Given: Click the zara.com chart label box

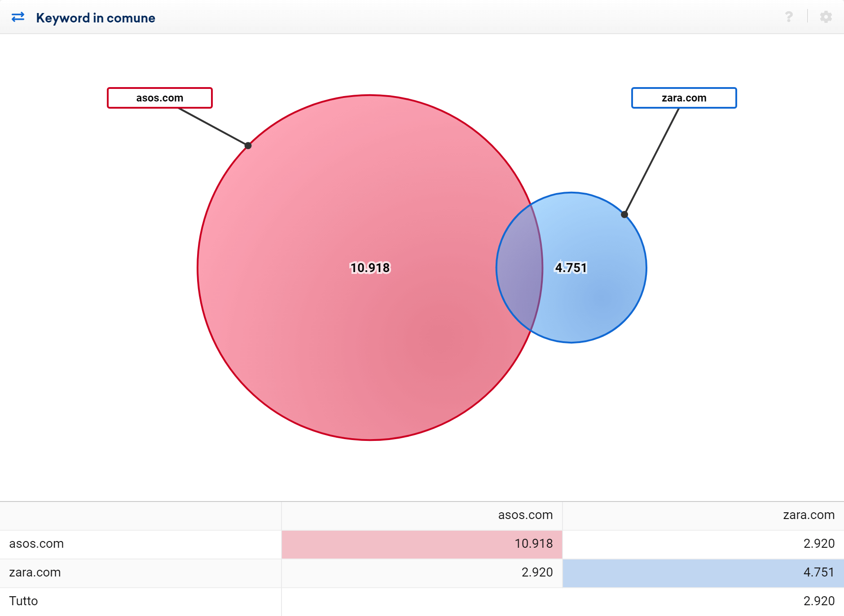Looking at the screenshot, I should tap(684, 98).
